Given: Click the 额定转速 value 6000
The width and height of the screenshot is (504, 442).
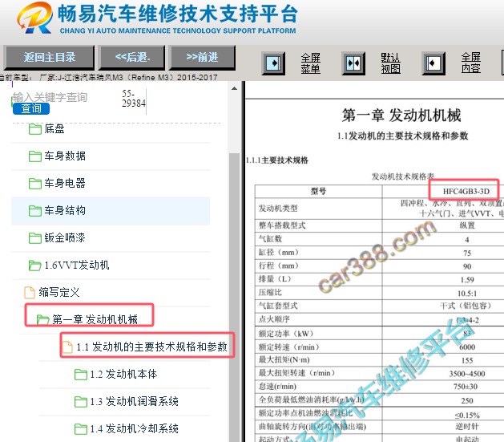Looking at the screenshot, I should pyautogui.click(x=467, y=347).
